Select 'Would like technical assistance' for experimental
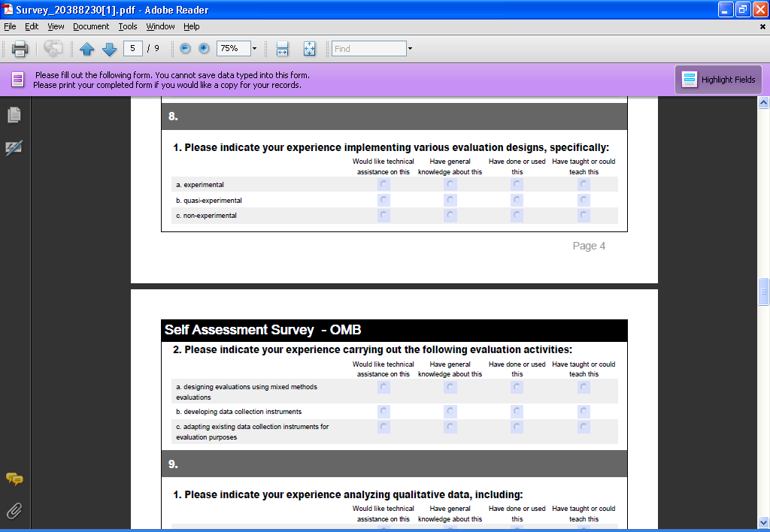The width and height of the screenshot is (770, 532). pos(383,184)
